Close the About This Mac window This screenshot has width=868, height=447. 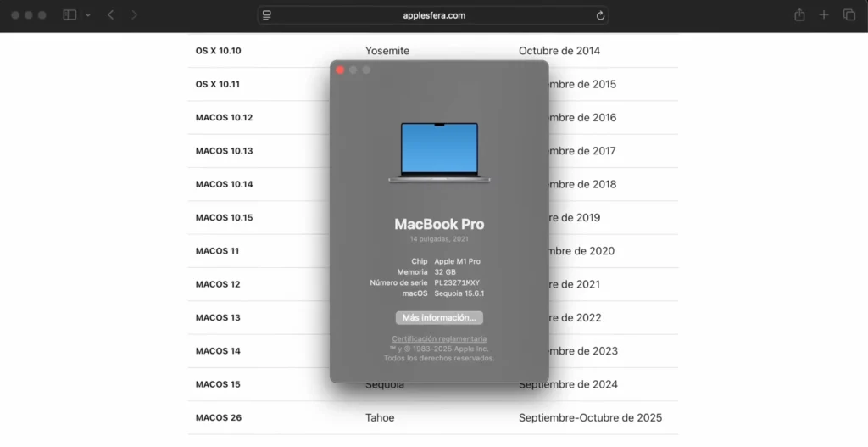tap(341, 70)
